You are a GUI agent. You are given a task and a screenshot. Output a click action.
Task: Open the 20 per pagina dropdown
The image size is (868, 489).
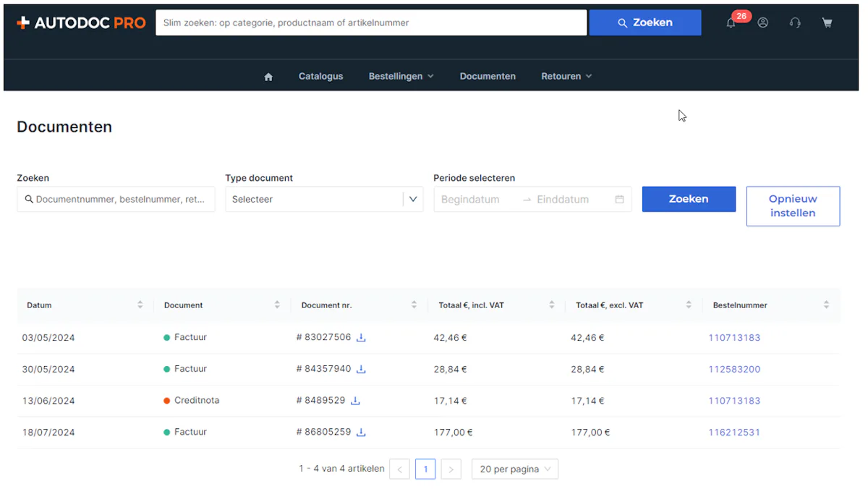tap(515, 469)
